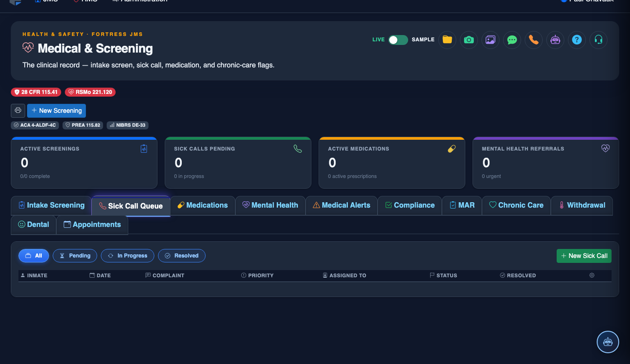Open the Medical Alerts tab
630x364 pixels.
coord(342,205)
